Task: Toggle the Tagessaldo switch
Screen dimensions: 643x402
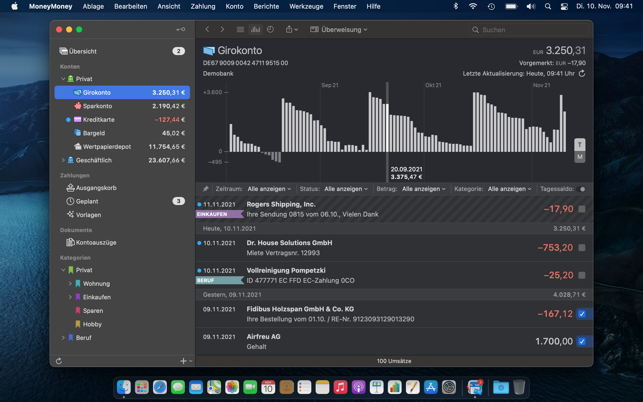Action: pos(581,189)
